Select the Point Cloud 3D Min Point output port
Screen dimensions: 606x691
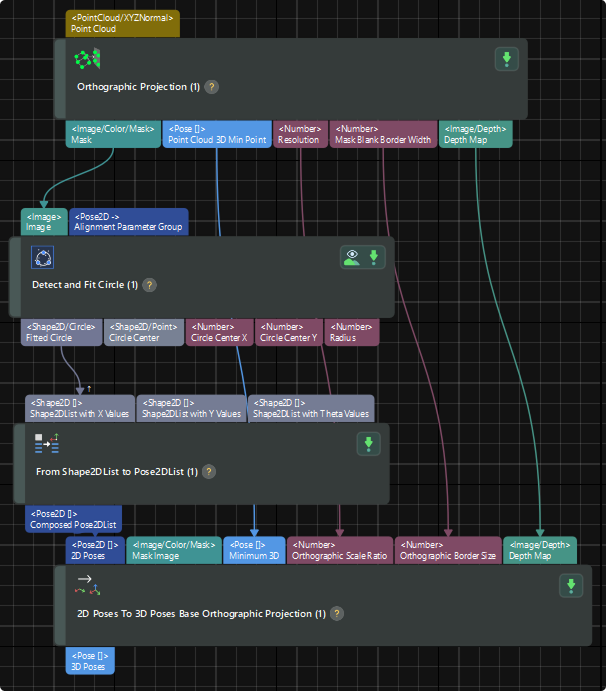tap(217, 134)
